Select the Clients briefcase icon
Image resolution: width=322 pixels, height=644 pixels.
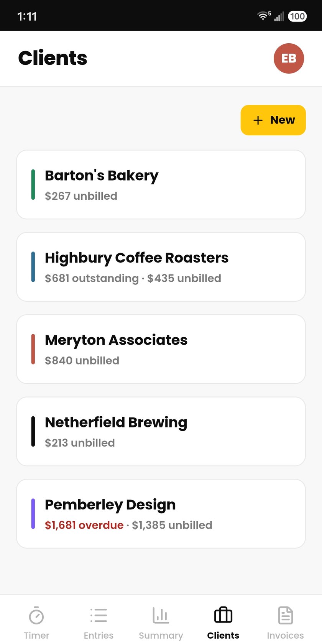223,615
